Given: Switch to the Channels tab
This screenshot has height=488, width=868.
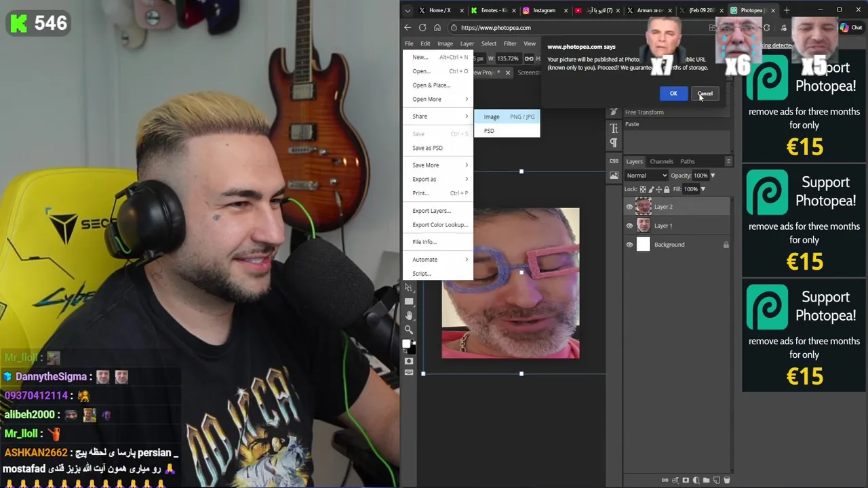Looking at the screenshot, I should [661, 161].
